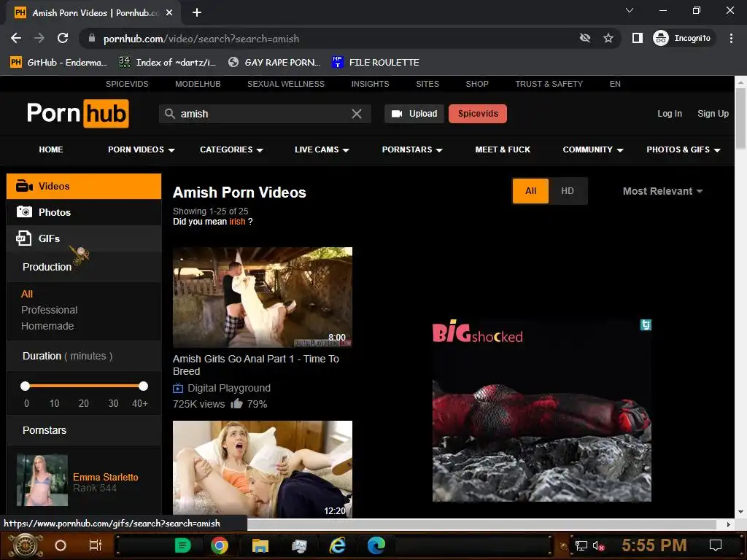The image size is (747, 560).
Task: Clear the site search box with the X
Action: coord(356,114)
